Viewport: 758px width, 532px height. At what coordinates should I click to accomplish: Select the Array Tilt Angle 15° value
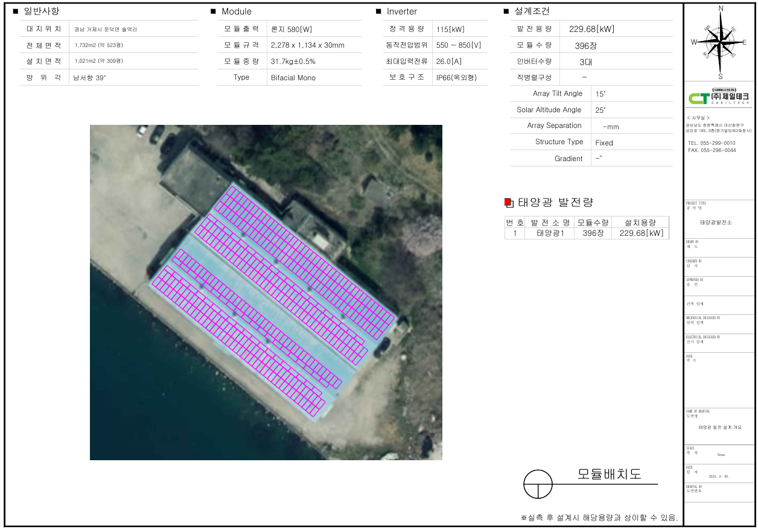(x=600, y=94)
